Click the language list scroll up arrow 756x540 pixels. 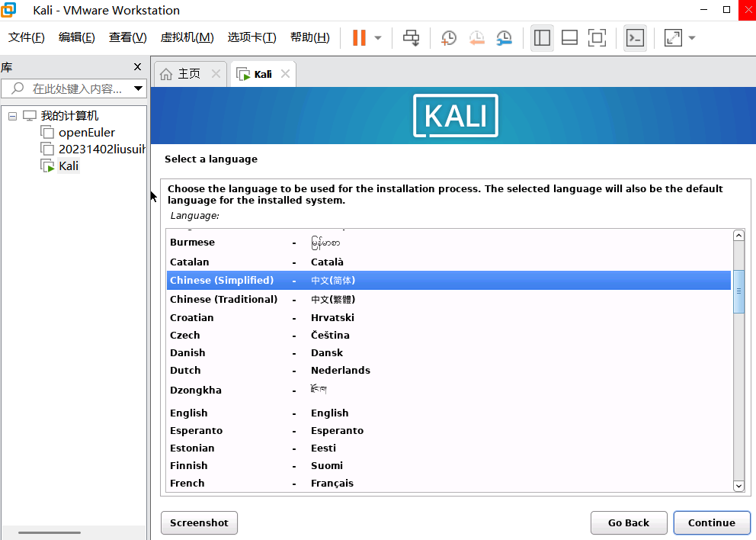pos(738,236)
